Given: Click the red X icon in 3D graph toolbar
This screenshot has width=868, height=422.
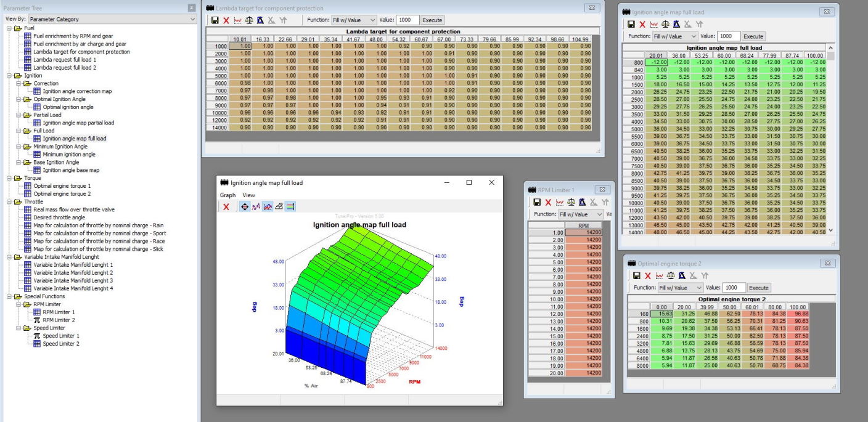Looking at the screenshot, I should 226,207.
